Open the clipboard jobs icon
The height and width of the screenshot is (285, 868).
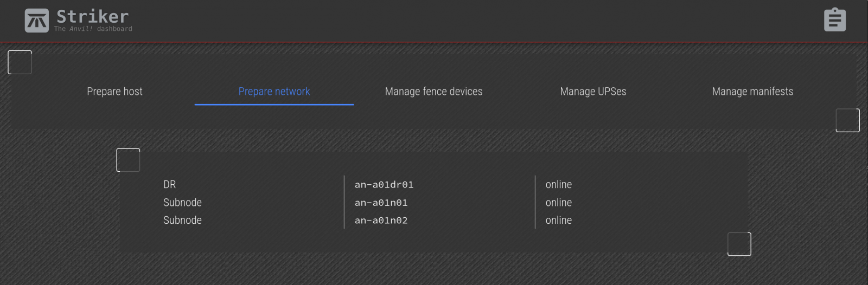click(834, 20)
